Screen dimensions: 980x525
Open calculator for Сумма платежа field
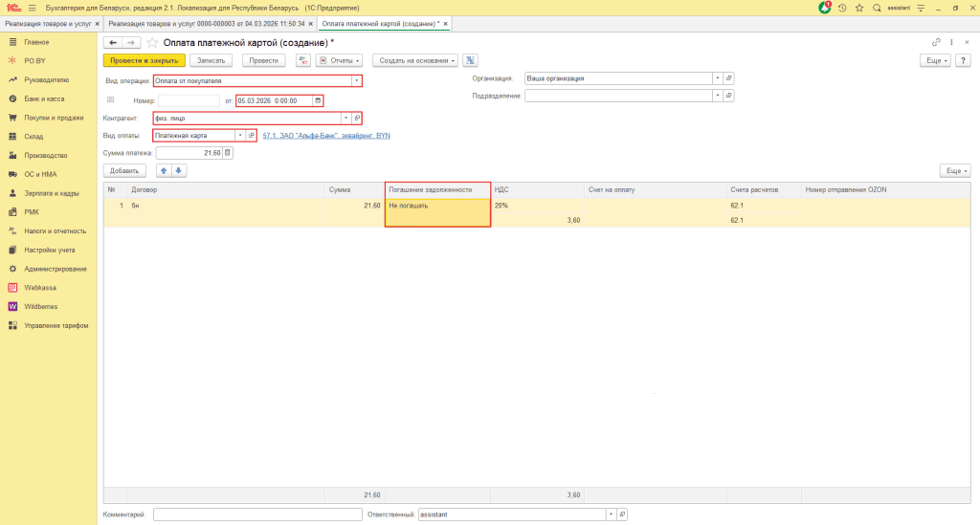click(x=228, y=153)
